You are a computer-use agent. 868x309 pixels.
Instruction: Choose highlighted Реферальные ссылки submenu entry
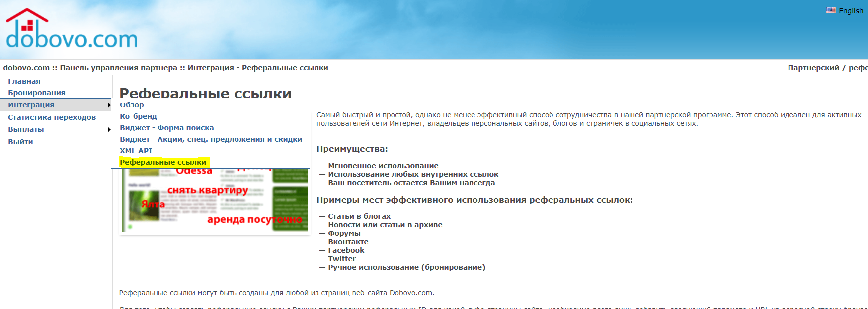[x=163, y=162]
